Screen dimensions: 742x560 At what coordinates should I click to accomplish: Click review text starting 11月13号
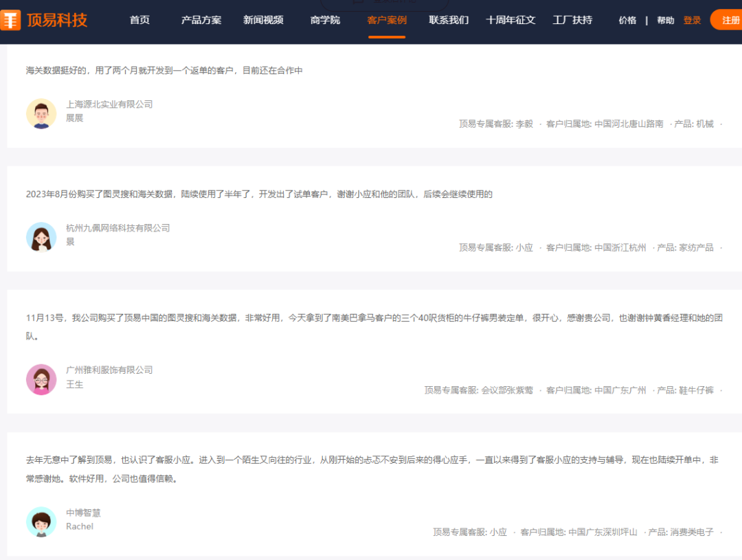click(374, 327)
